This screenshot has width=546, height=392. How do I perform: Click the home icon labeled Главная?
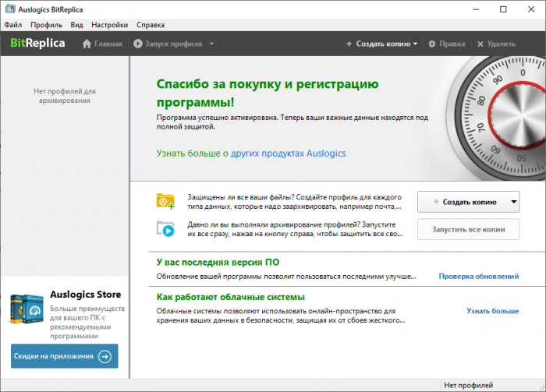coord(87,44)
